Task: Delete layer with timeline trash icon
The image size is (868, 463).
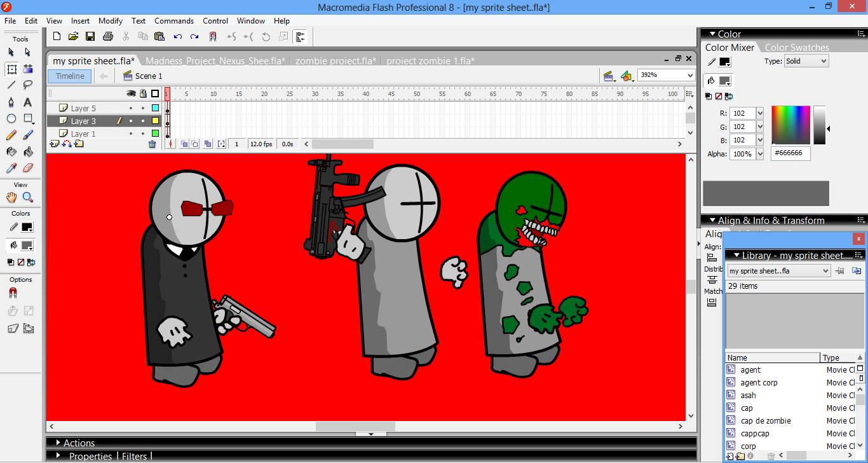Action: [x=152, y=144]
